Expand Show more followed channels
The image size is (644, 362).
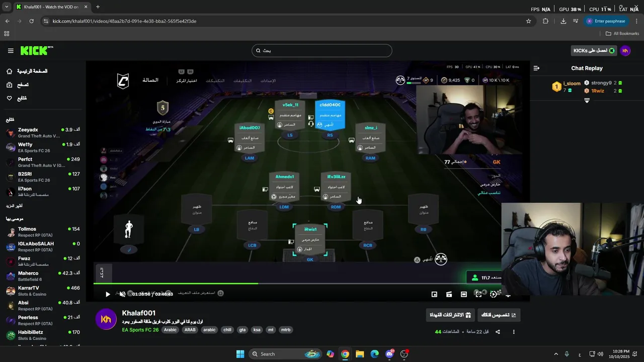click(x=14, y=206)
